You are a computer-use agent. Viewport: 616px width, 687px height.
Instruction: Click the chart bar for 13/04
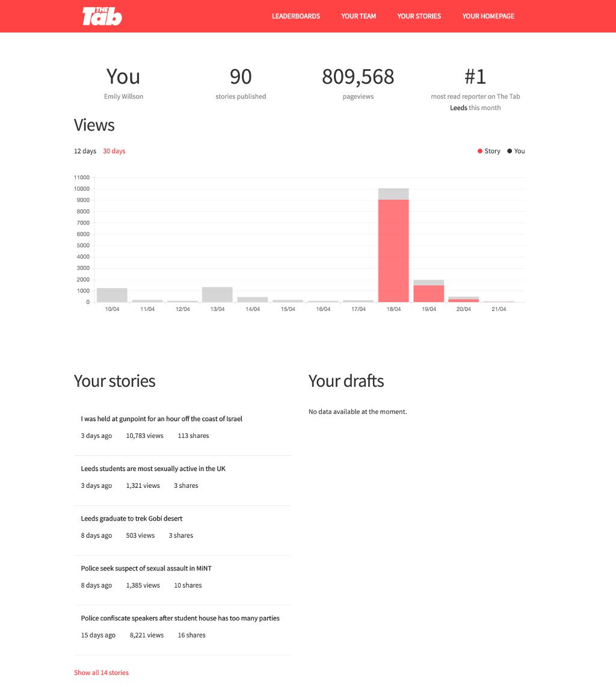point(217,295)
